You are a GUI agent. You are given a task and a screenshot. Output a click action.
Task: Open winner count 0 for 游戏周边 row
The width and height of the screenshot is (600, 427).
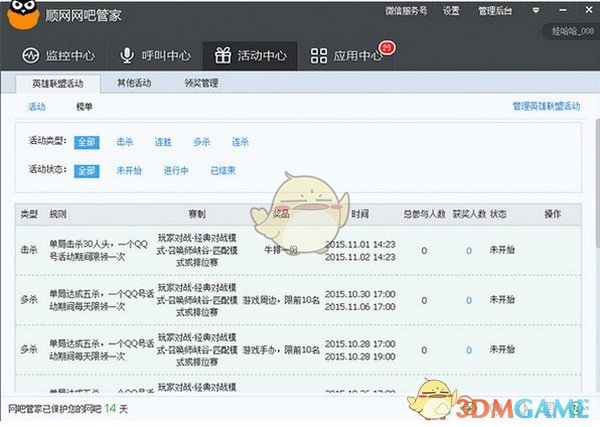469,301
